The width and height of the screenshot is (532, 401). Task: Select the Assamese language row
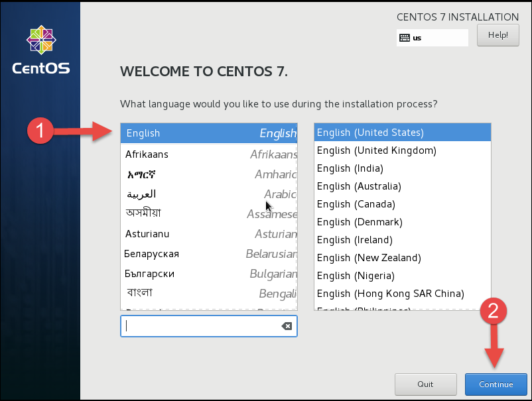pyautogui.click(x=209, y=213)
